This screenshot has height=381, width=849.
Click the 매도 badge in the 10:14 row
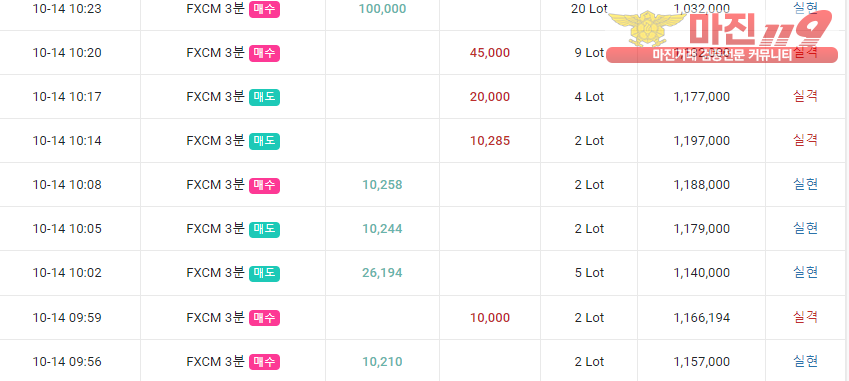click(x=264, y=141)
